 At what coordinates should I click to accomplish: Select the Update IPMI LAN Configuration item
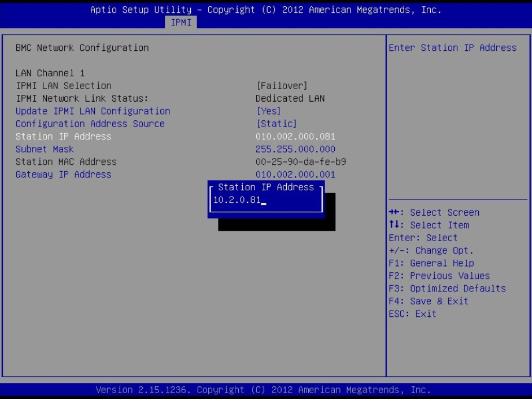tap(93, 111)
